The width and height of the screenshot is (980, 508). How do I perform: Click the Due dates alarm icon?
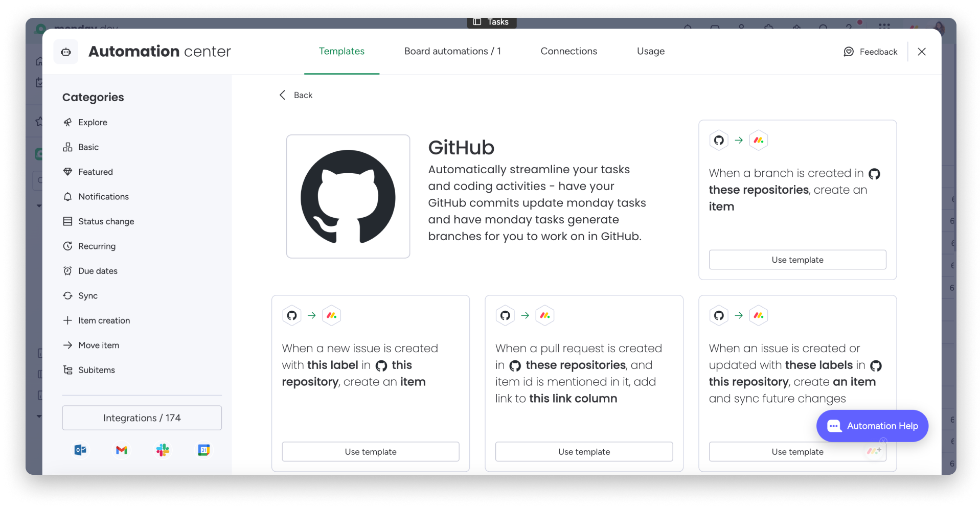coord(67,271)
